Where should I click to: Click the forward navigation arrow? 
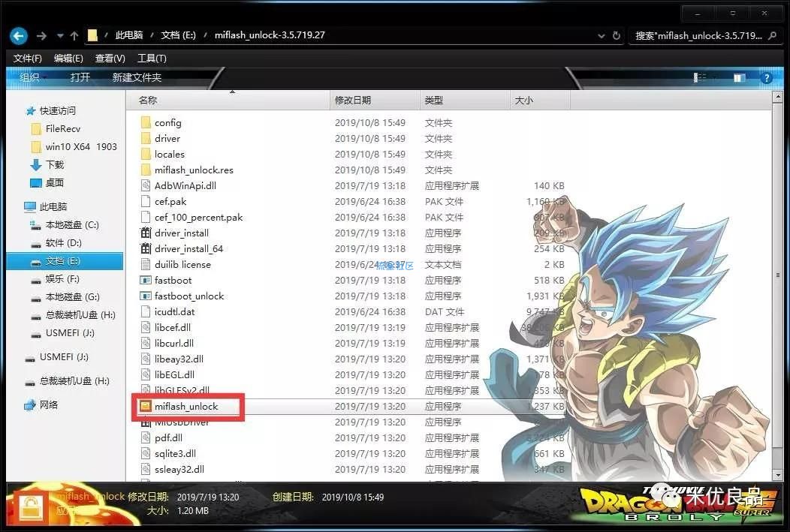click(42, 36)
